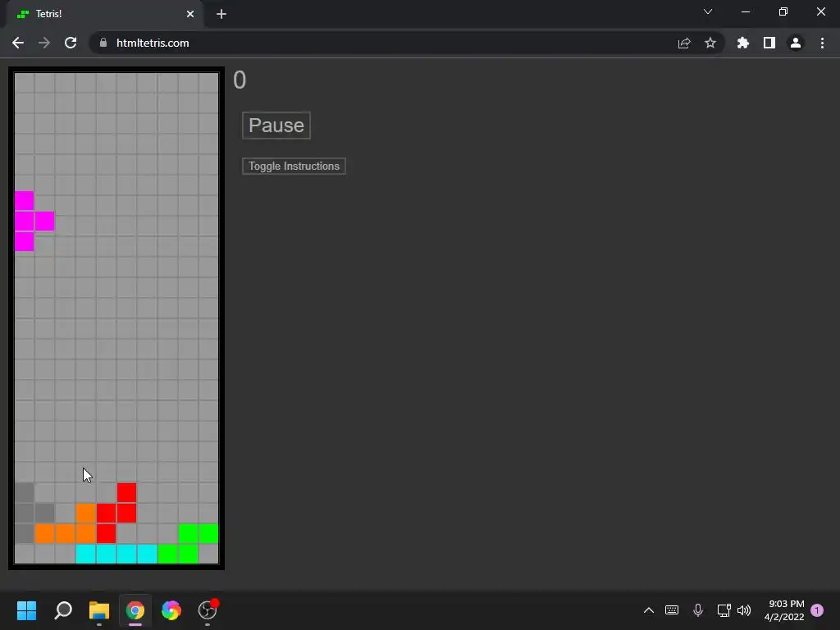Click the Pause button
The height and width of the screenshot is (630, 840).
pyautogui.click(x=276, y=126)
